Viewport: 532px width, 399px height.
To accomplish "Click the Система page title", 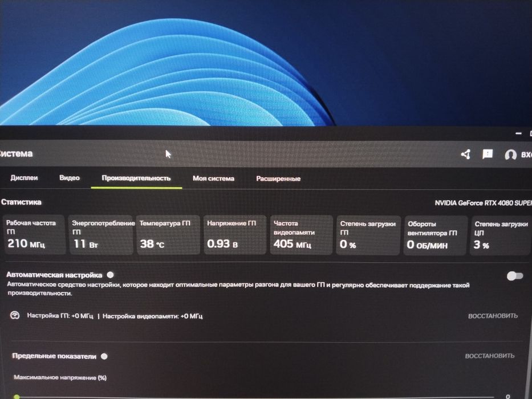I will coord(16,154).
